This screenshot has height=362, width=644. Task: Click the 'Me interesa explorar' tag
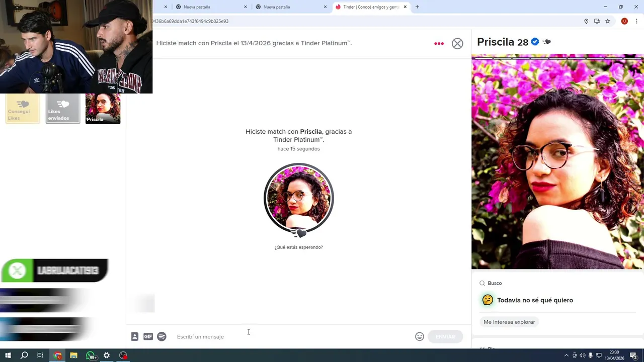pyautogui.click(x=509, y=322)
